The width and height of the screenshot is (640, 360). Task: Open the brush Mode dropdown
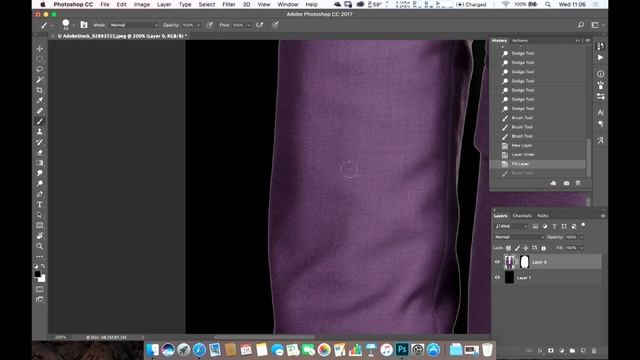[x=133, y=25]
